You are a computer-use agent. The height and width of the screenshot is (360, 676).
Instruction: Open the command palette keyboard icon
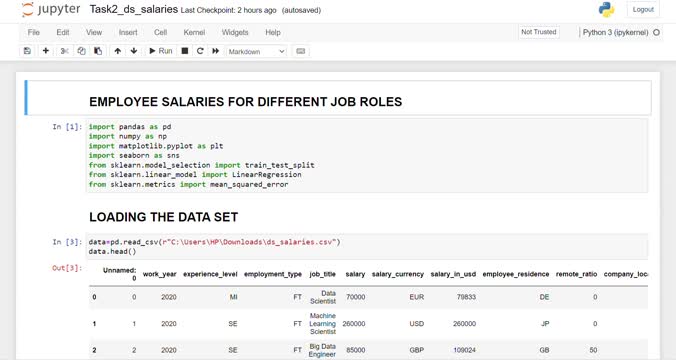click(x=300, y=51)
